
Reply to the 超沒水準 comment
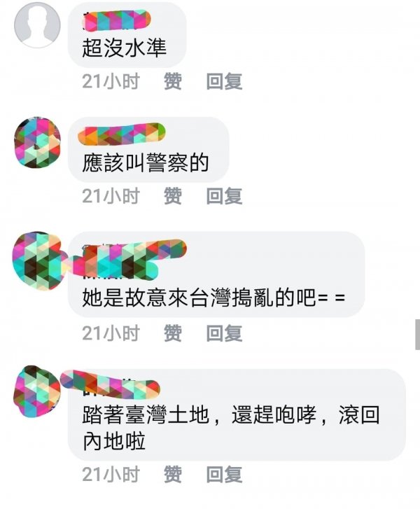pos(224,81)
